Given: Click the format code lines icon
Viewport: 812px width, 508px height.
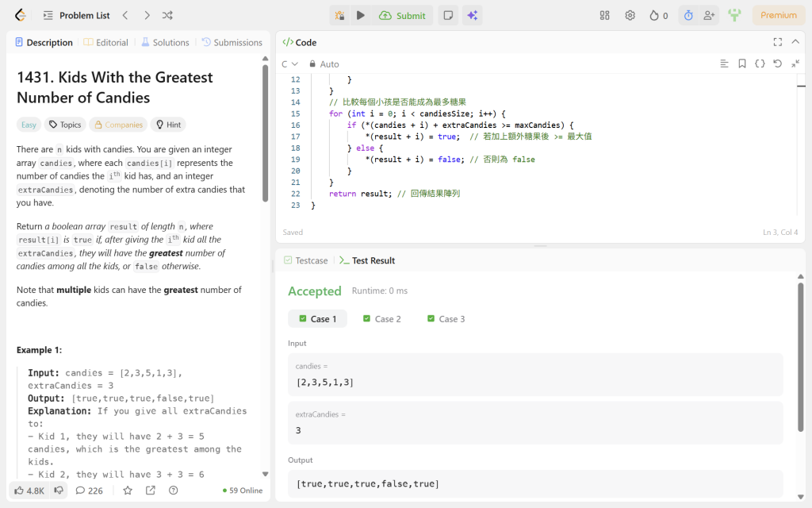Looking at the screenshot, I should (725, 63).
